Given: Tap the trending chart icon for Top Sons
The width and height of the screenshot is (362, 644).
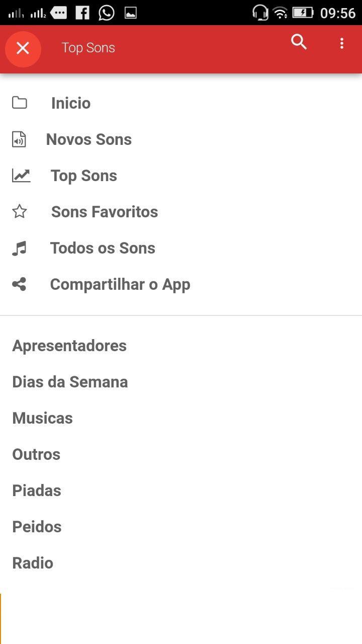Looking at the screenshot, I should 21,176.
